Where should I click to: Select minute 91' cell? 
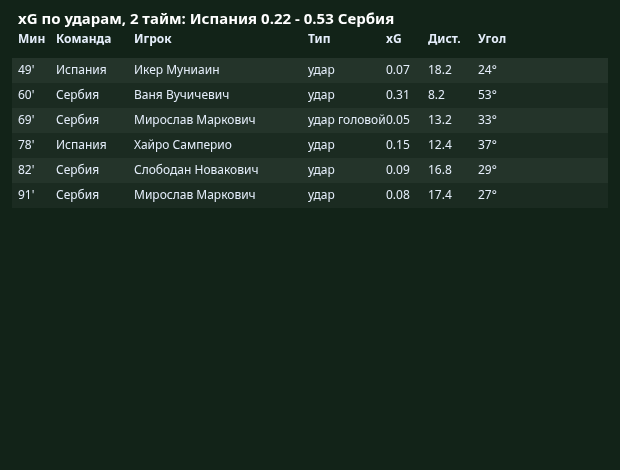[26, 195]
